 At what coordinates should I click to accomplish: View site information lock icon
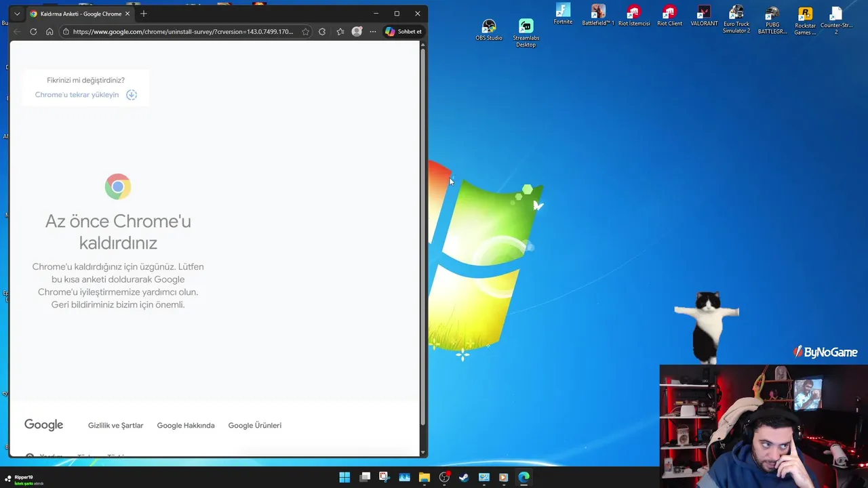pos(66,32)
